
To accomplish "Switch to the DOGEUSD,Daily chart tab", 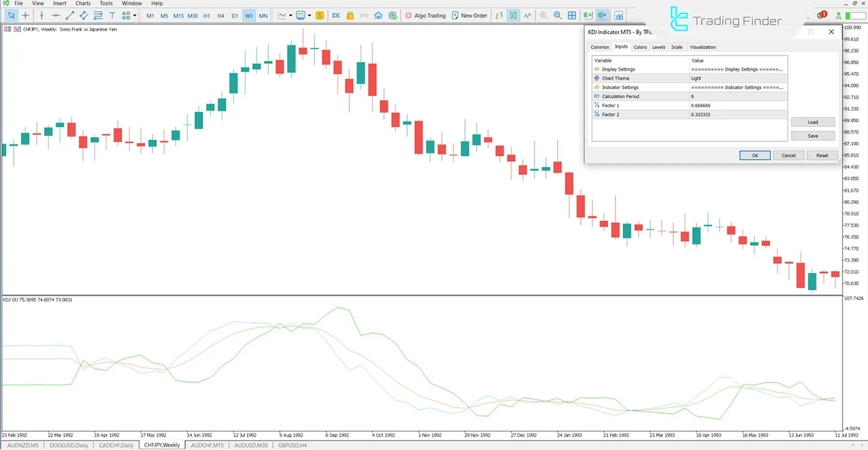I will (x=69, y=445).
